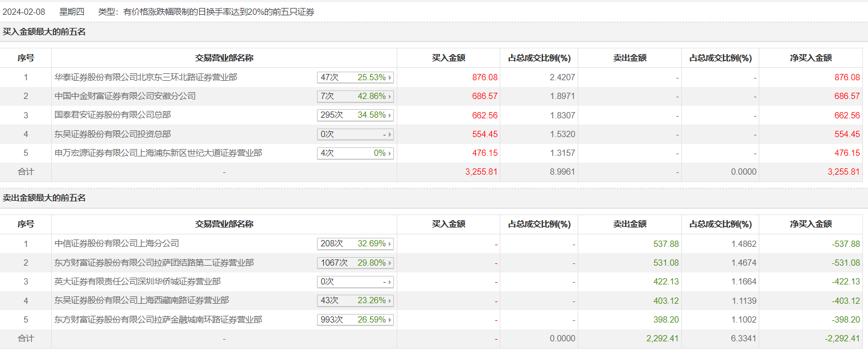Click the 卖出金额 header in the sell table
The image size is (868, 351).
coord(630,224)
